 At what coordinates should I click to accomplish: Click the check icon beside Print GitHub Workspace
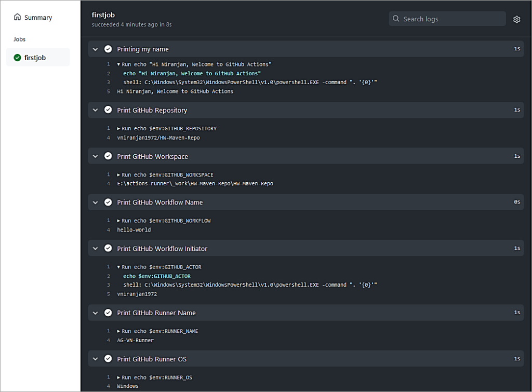point(108,156)
